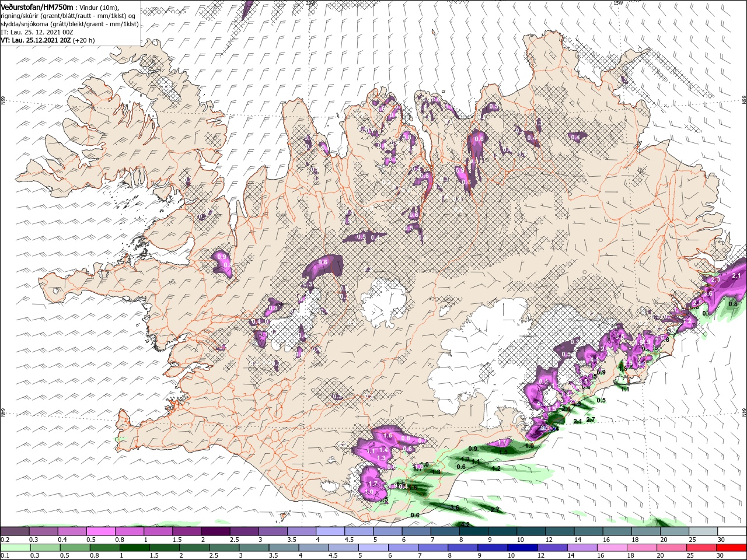Viewport: 747px width, 560px height.
Task: Click the '4.5' label in upper legend
Action: 349,540
